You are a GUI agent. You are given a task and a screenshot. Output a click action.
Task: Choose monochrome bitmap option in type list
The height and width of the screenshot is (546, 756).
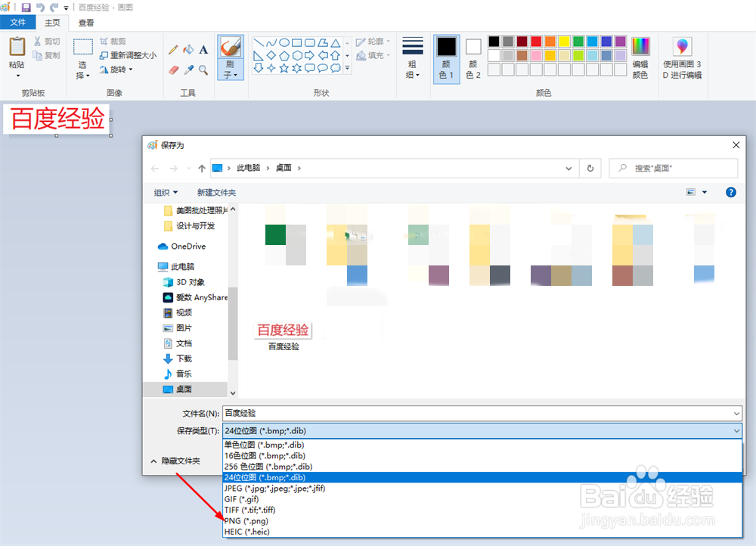[482, 445]
